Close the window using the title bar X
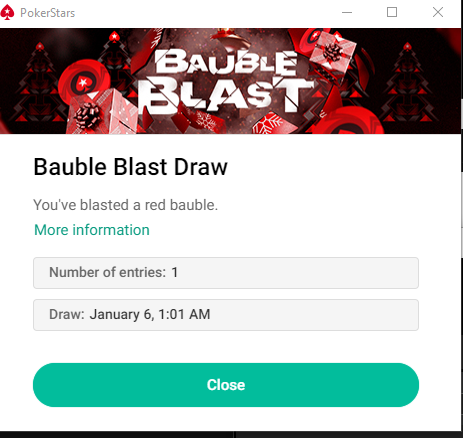 click(x=438, y=12)
